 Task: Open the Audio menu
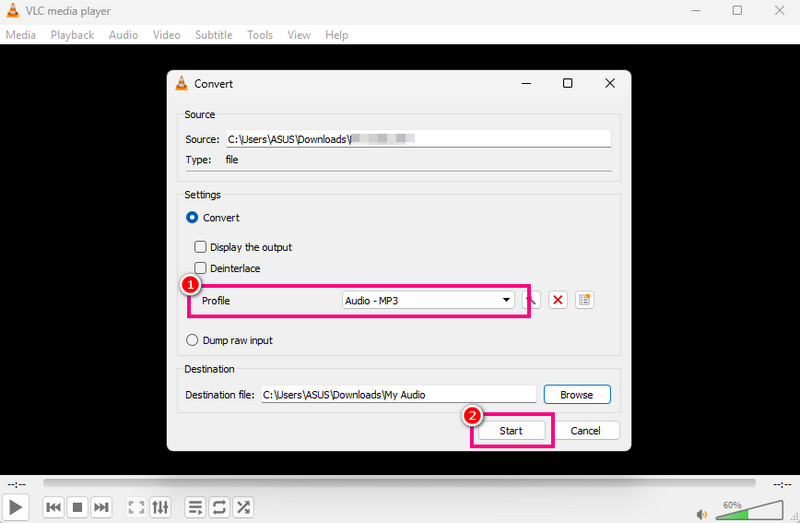pyautogui.click(x=123, y=35)
